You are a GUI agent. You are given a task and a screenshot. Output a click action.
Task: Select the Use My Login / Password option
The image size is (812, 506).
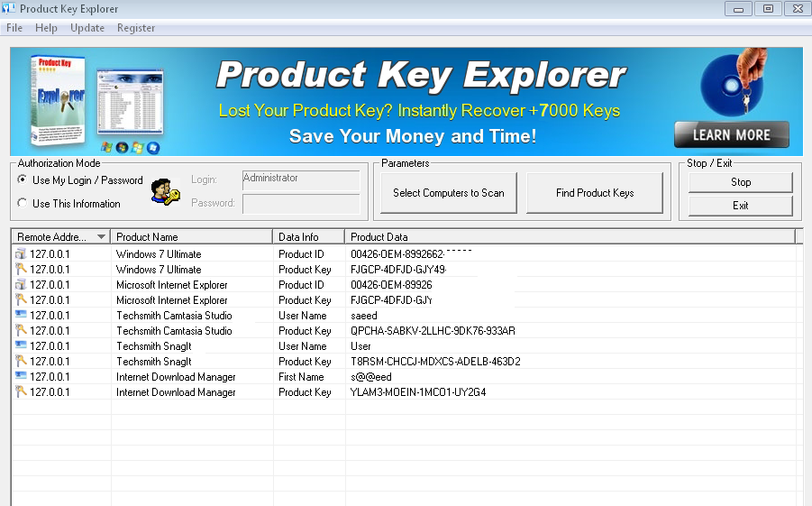pyautogui.click(x=23, y=180)
